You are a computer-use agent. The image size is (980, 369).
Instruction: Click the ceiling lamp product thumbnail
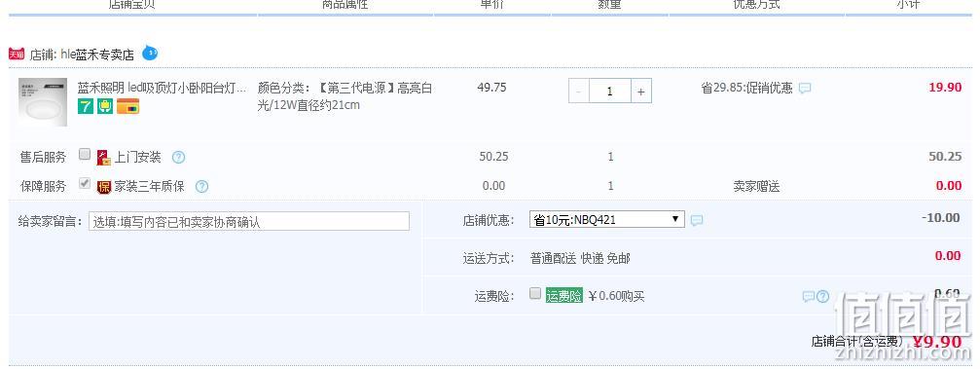coord(43,102)
